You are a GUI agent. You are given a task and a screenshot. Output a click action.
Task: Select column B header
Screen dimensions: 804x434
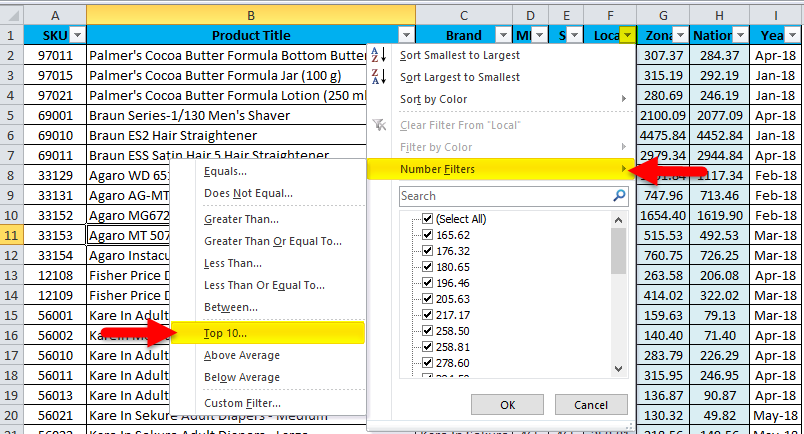[x=251, y=15]
